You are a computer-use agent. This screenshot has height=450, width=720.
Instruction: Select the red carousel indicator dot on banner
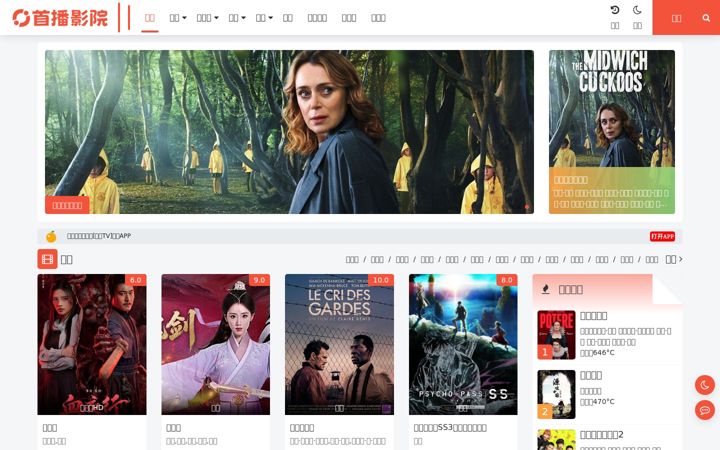(527, 207)
